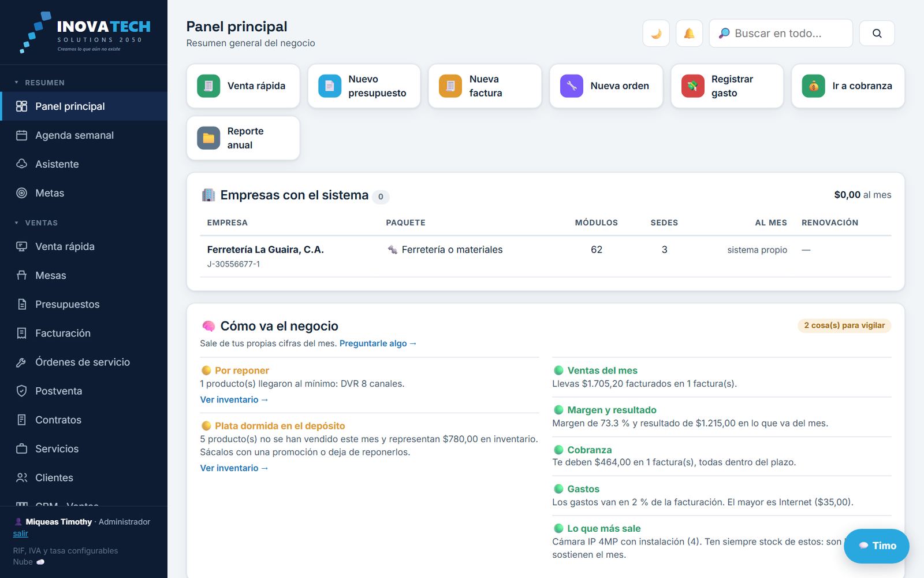Open Agenda semanal in sidebar
Image resolution: width=924 pixels, height=578 pixels.
point(84,135)
